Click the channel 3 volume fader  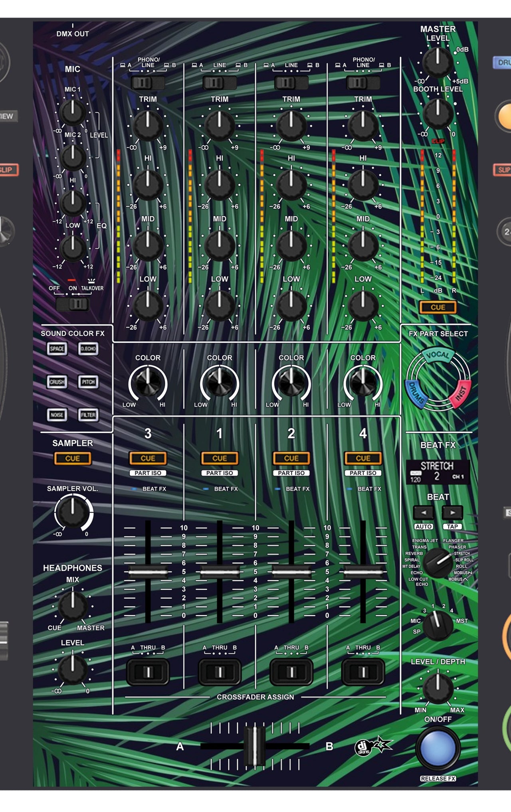pyautogui.click(x=148, y=572)
